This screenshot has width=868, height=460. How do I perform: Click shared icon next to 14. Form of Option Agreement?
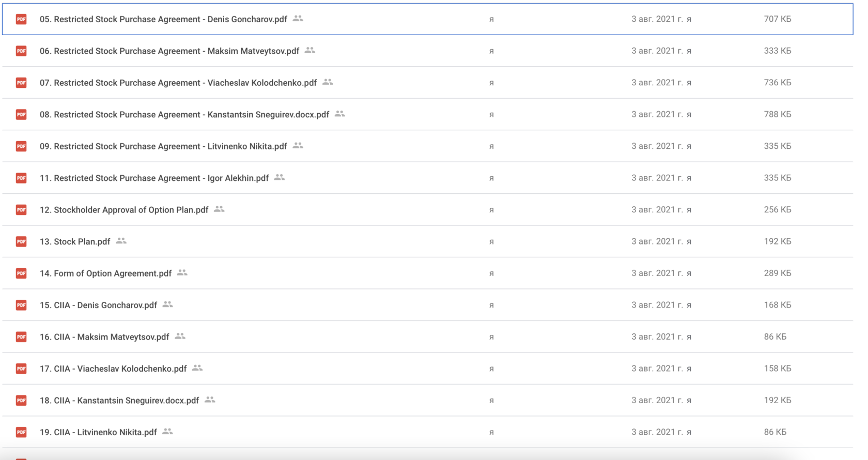click(x=182, y=273)
